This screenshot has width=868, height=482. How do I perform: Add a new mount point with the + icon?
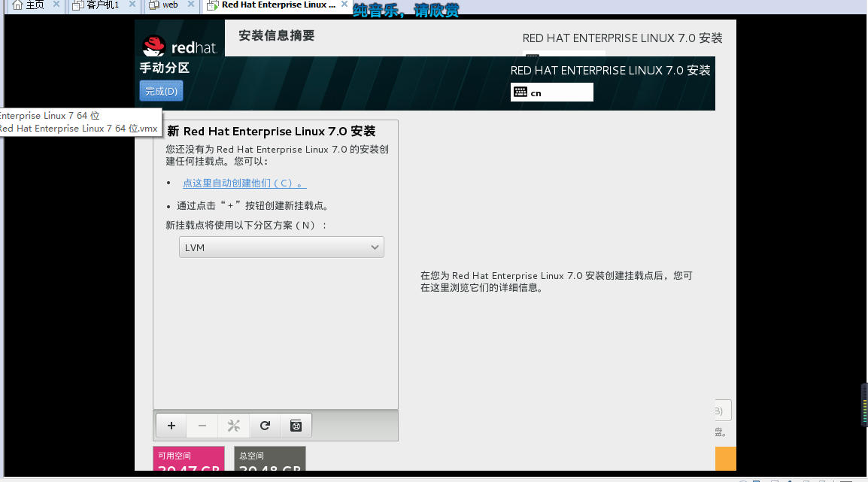coord(170,425)
